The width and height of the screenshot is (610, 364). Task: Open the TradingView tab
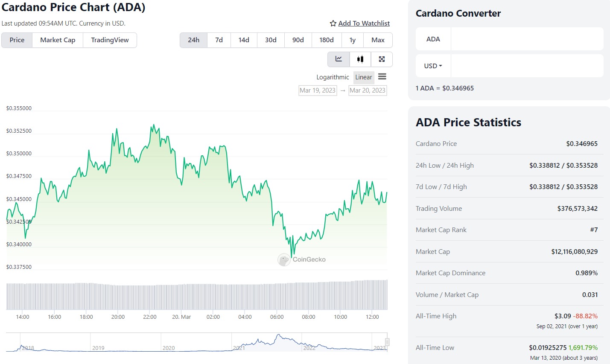coord(110,40)
